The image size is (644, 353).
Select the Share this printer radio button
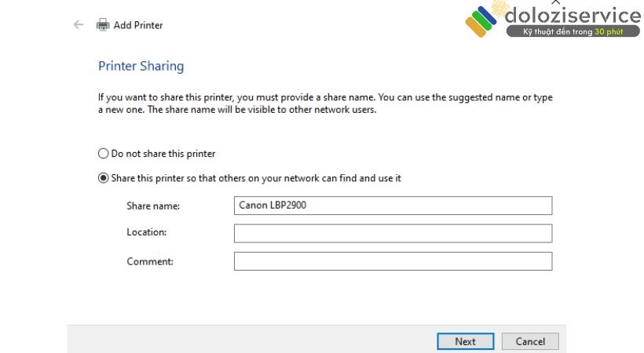[103, 178]
